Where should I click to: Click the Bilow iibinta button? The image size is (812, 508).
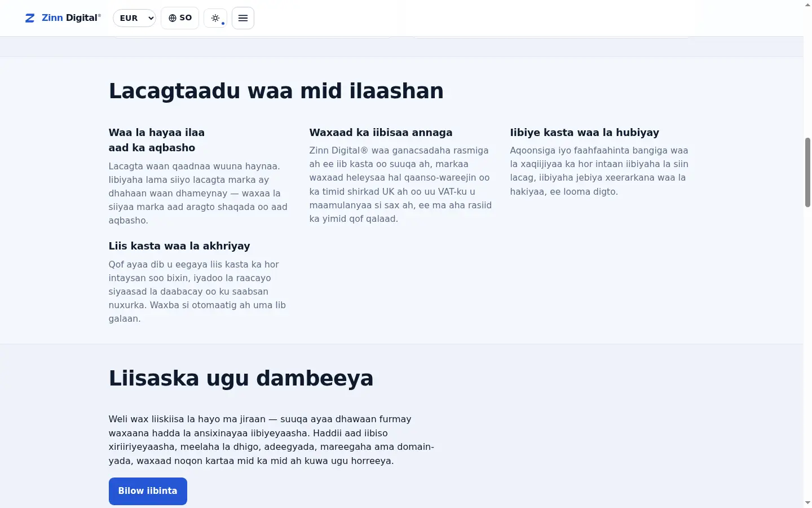(x=148, y=491)
